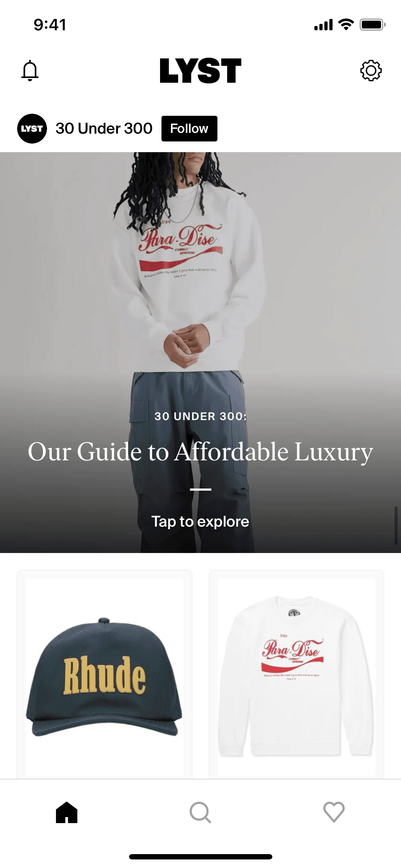Open saved items heart tab

(x=334, y=812)
